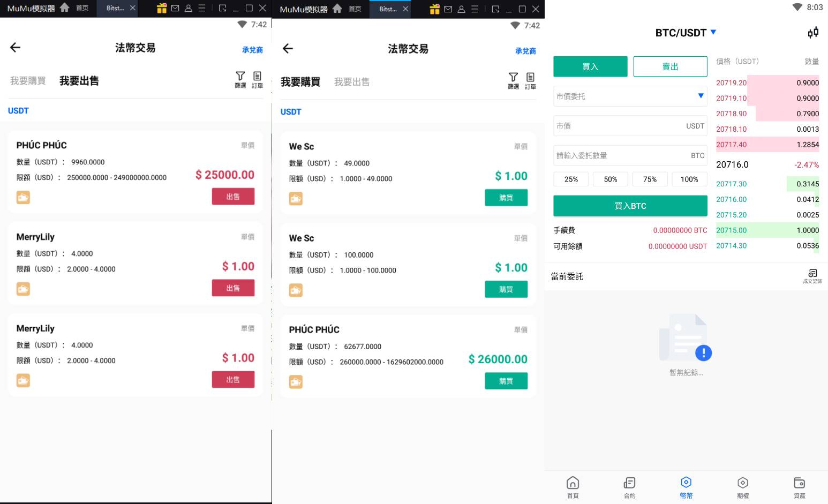The height and width of the screenshot is (504, 828).
Task: Open candlestick chart icon next to BTC/USDT
Action: coord(813,33)
